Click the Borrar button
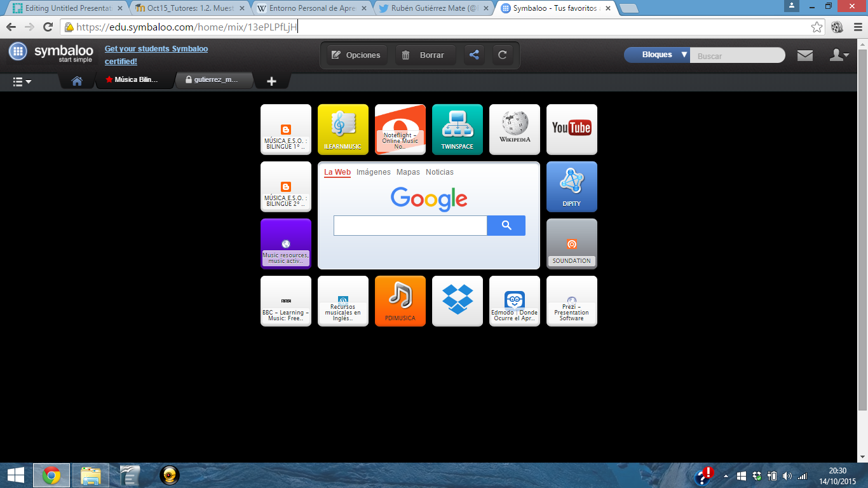 tap(423, 55)
